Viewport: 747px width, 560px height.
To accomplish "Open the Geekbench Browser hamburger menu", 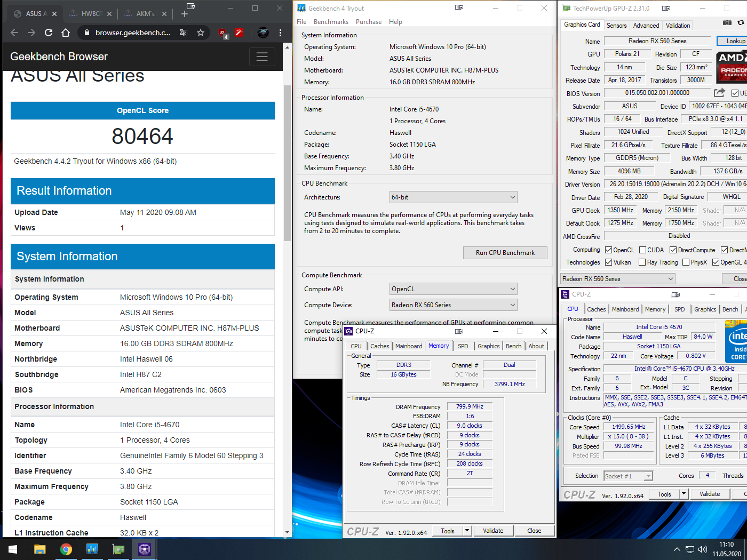I will pyautogui.click(x=262, y=57).
